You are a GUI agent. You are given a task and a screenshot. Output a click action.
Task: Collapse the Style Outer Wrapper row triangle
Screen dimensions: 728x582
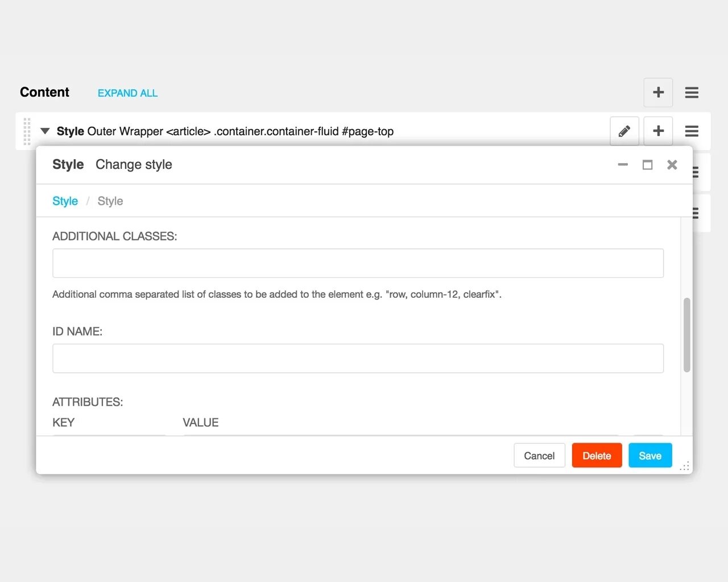pos(45,131)
